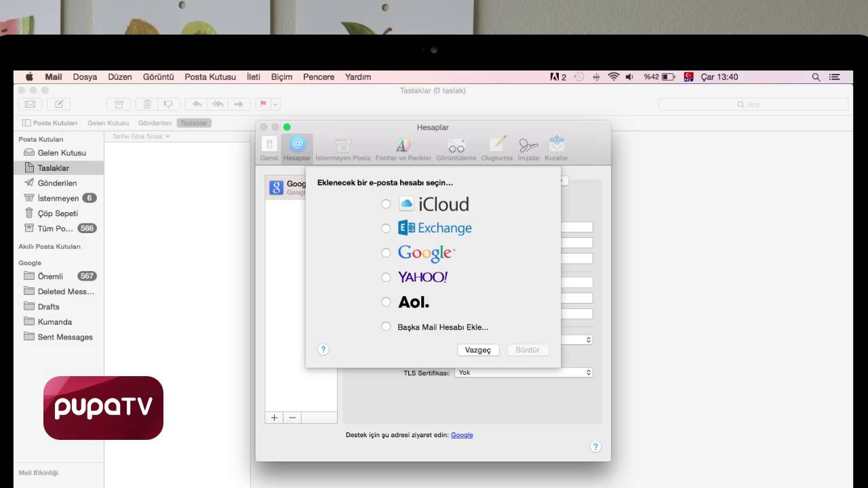Click the help button in Hesaplar window
868x488 pixels.
tap(595, 447)
